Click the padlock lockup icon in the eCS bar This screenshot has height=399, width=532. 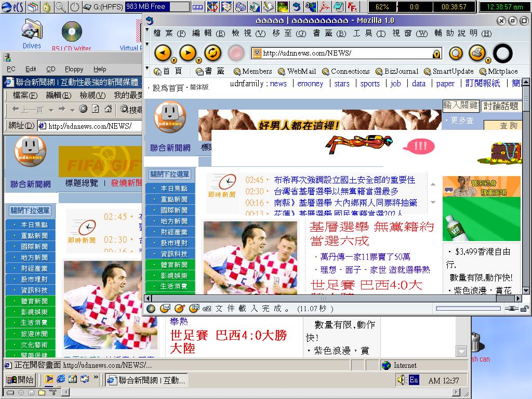tap(47, 6)
